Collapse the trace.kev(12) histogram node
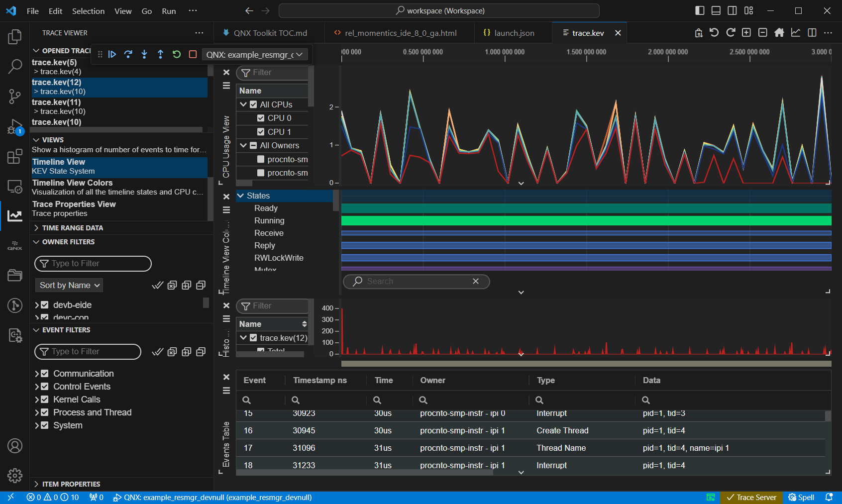The image size is (842, 504). (x=243, y=338)
